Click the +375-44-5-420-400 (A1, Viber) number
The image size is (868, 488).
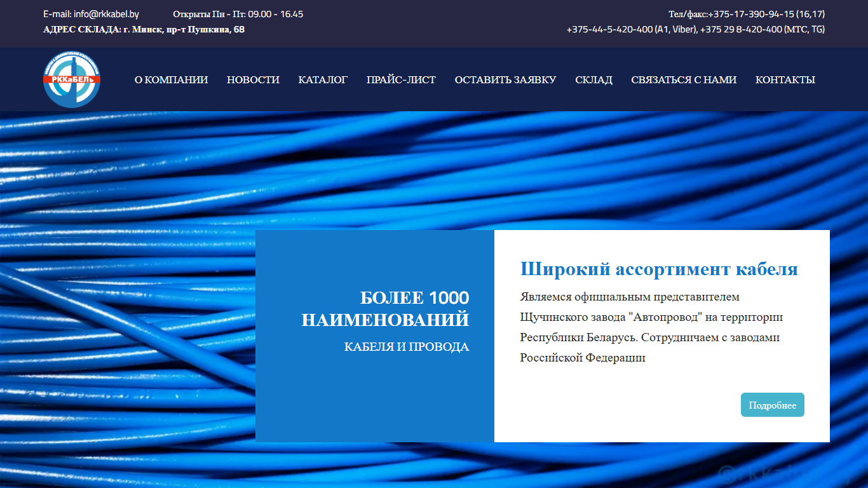click(632, 29)
